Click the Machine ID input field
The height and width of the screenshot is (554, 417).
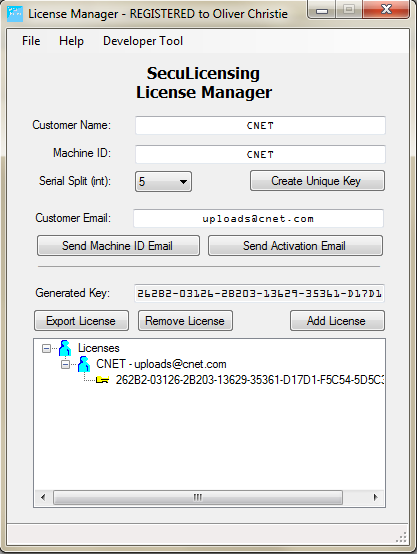tap(260, 154)
